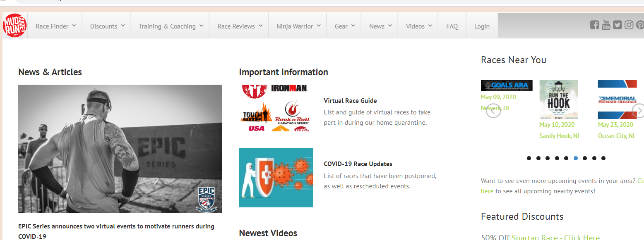Click the Races Near You heading
644x240 pixels.
tap(514, 60)
